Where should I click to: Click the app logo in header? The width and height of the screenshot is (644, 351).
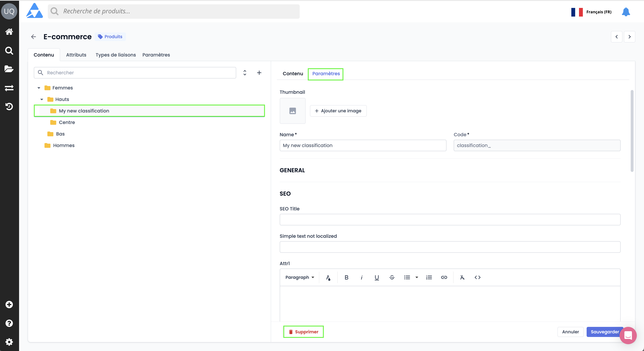35,11
